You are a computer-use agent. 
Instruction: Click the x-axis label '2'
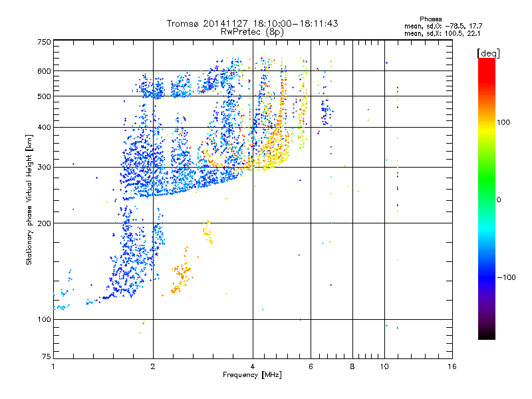153,366
